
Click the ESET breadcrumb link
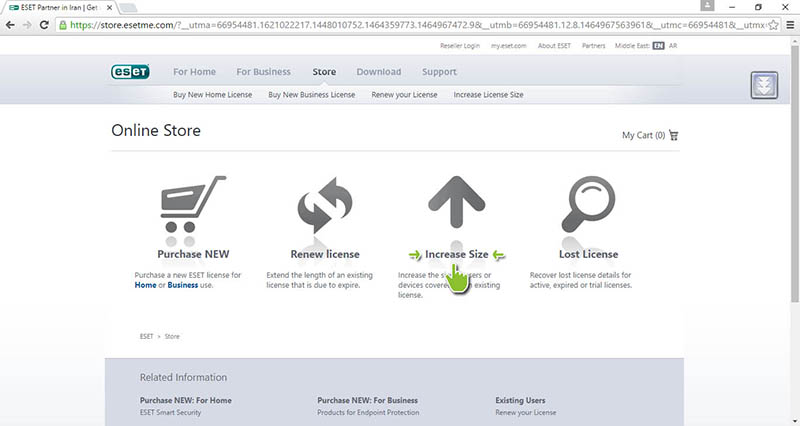pyautogui.click(x=146, y=336)
